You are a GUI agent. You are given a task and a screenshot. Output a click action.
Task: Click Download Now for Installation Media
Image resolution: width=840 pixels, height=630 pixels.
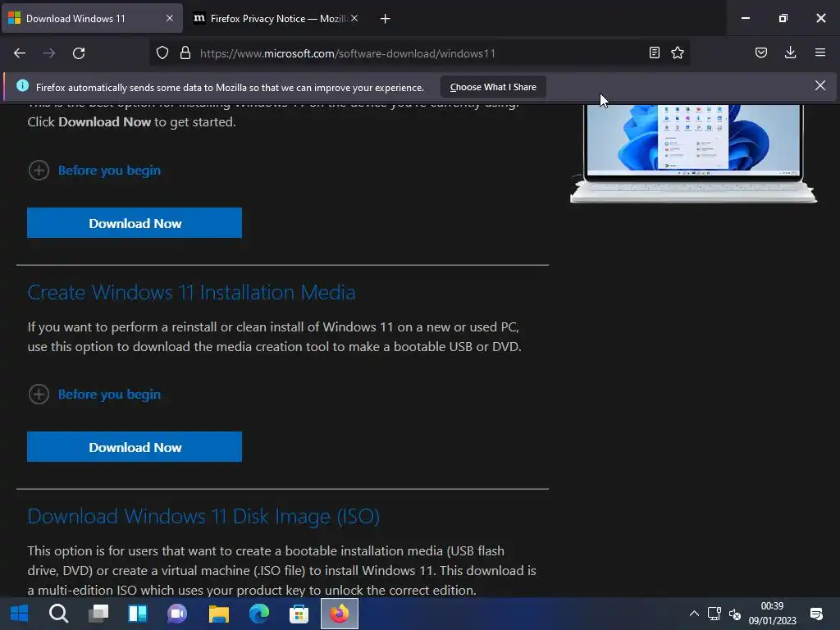coord(135,447)
